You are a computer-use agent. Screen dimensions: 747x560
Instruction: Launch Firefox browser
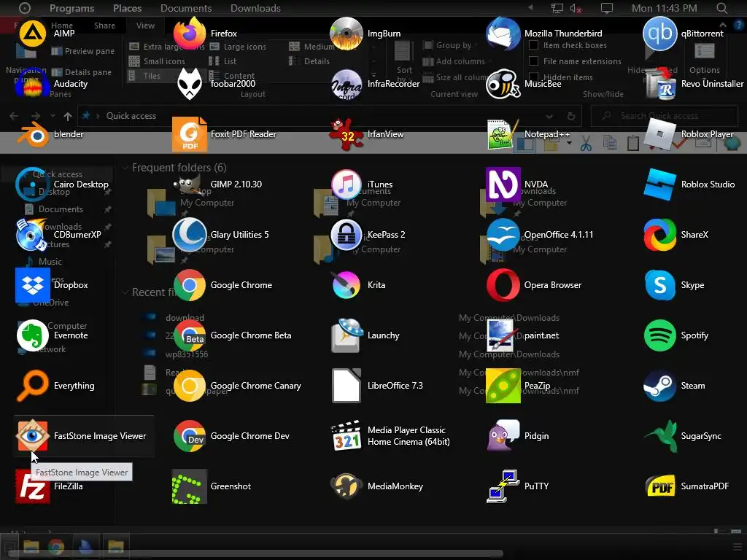tap(205, 34)
